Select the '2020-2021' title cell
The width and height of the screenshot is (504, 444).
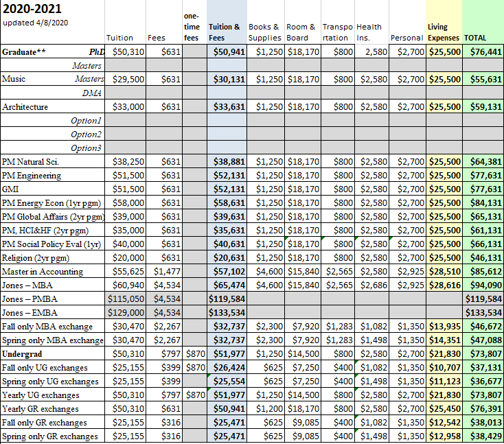(x=32, y=9)
